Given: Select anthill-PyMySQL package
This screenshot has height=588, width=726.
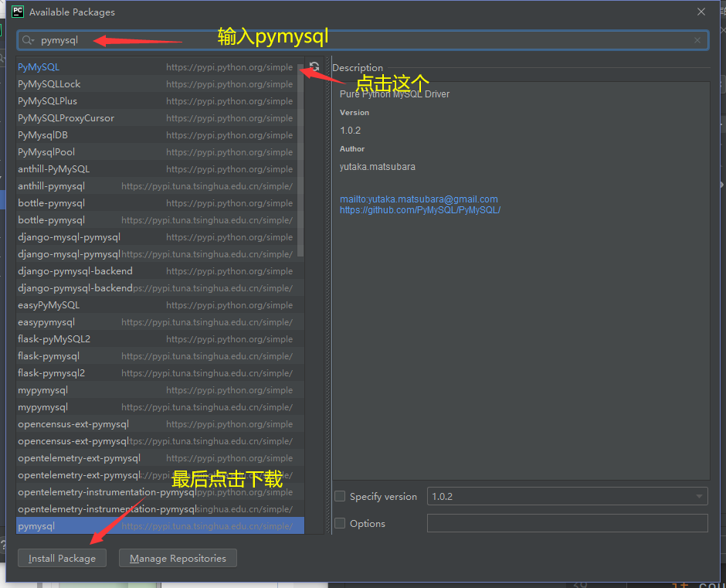Looking at the screenshot, I should pyautogui.click(x=160, y=168).
